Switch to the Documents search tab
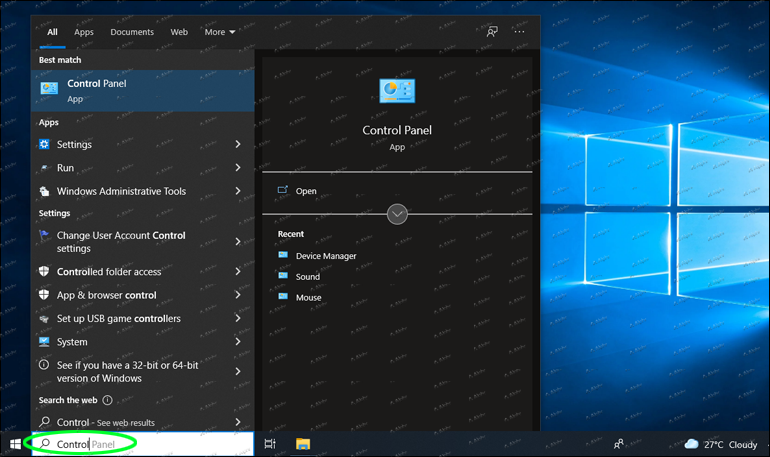Screen dimensions: 770x457 [x=132, y=32]
